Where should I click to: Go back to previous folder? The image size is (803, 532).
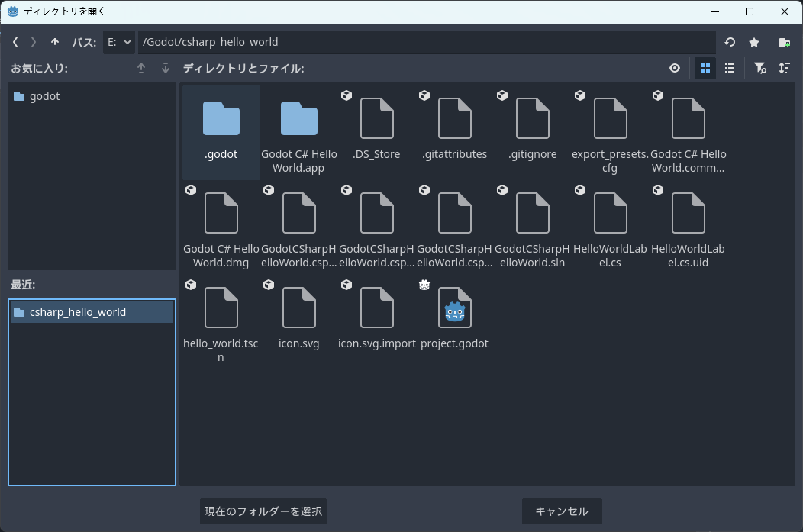pyautogui.click(x=15, y=42)
